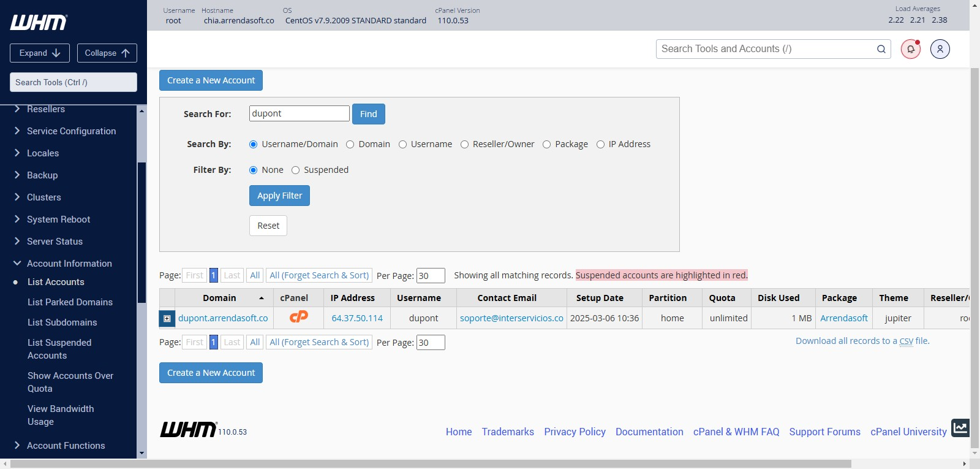Click the Apply Filter button
The image size is (980, 469).
point(279,196)
